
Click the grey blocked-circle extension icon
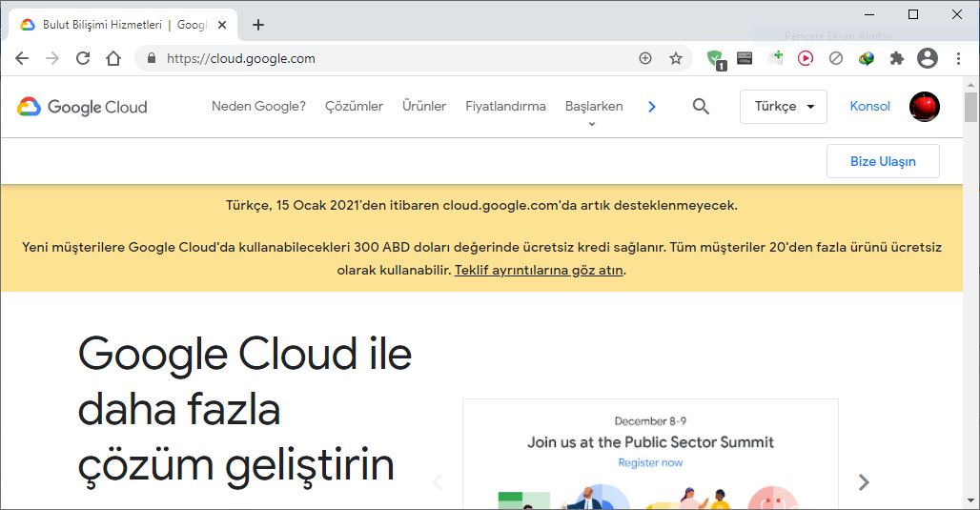(836, 58)
